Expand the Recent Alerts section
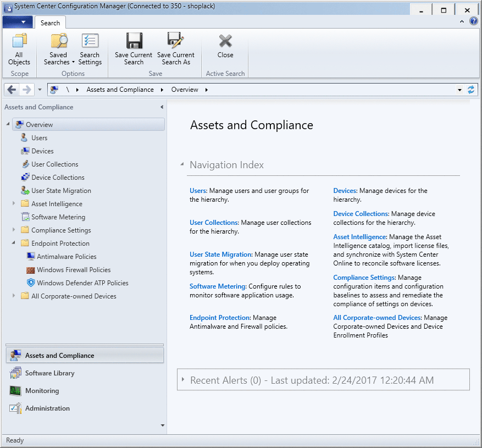This screenshot has width=482, height=448. click(183, 379)
